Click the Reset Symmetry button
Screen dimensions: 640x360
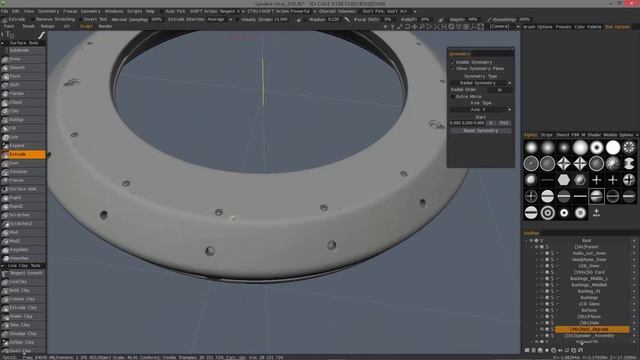tap(481, 131)
